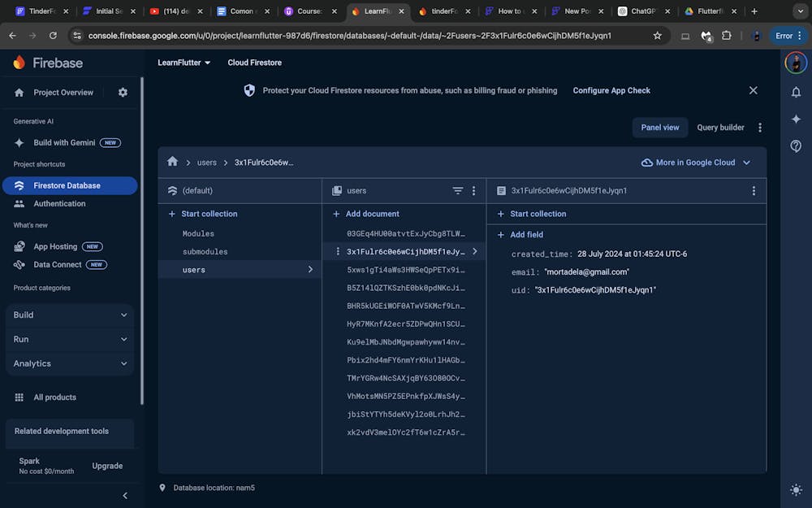
Task: Select the users collection
Action: point(240,270)
